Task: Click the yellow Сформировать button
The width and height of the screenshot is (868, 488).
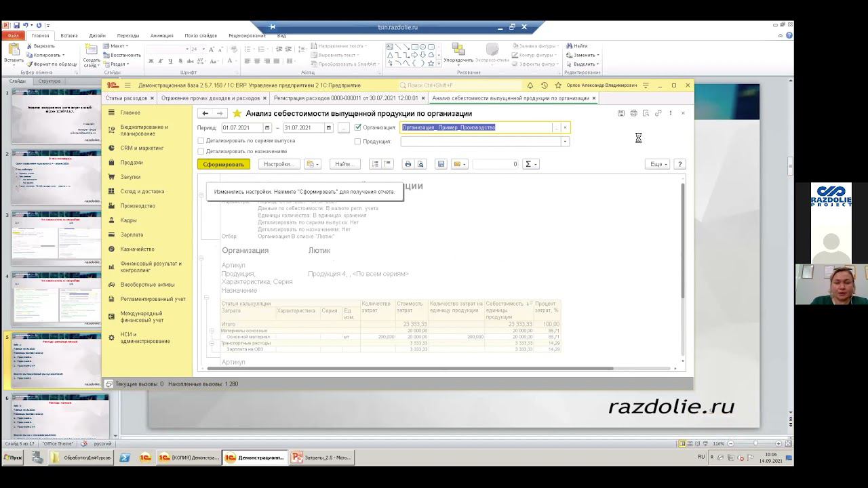Action: pyautogui.click(x=224, y=164)
